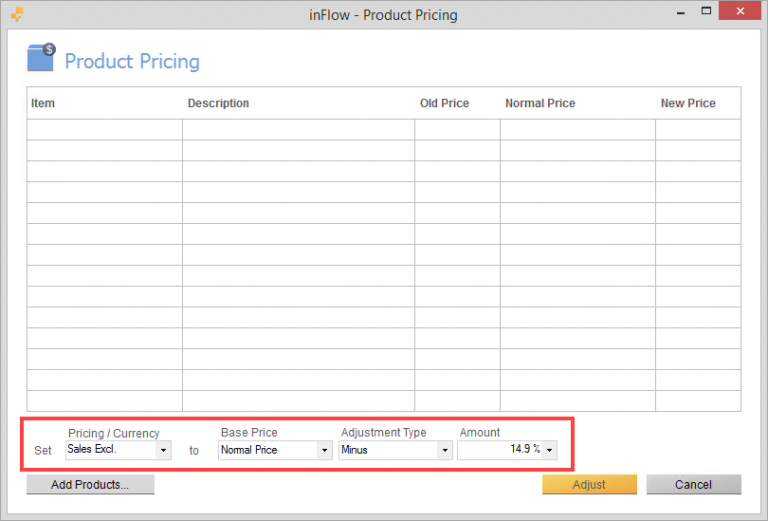This screenshot has height=521, width=768.
Task: Click the Amount field's dropdown arrow
Action: coord(549,451)
